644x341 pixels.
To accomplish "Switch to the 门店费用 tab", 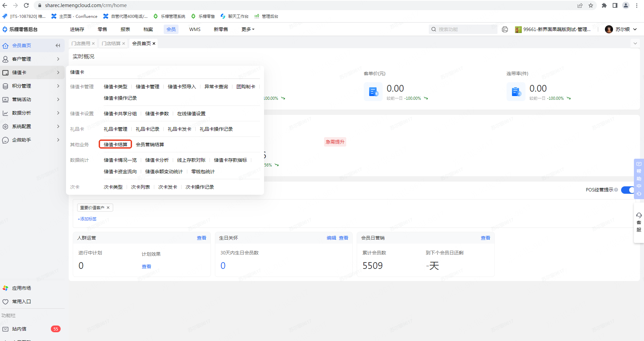I will (81, 43).
